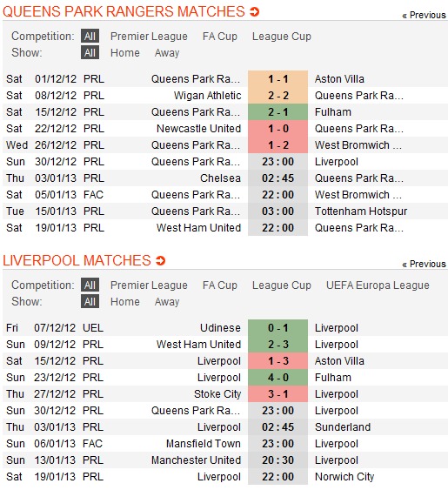Image resolution: width=448 pixels, height=490 pixels.
Task: Choose League Cup filter for Queens Park Rangers
Action: 282,37
